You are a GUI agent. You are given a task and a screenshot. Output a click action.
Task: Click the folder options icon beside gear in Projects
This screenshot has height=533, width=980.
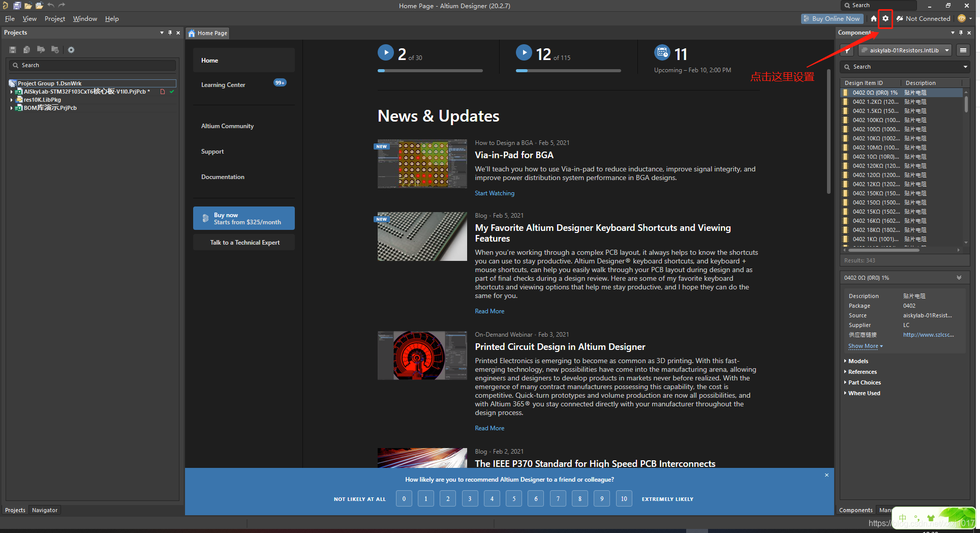pyautogui.click(x=55, y=50)
